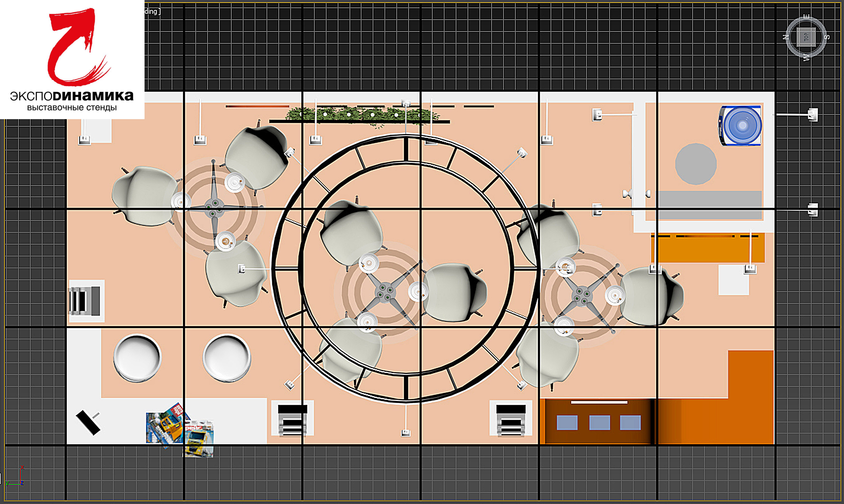Select the right white round bar stool

(x=227, y=358)
